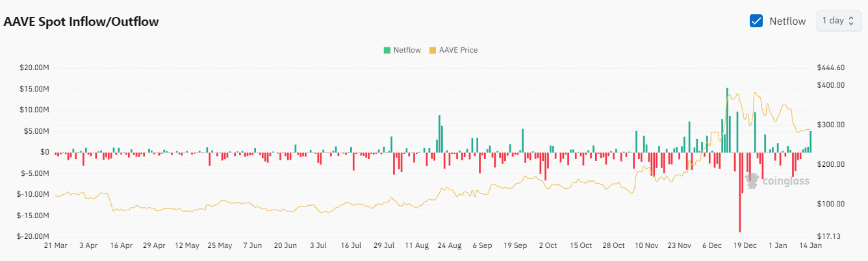Toggle the green Netflow legend swatch
This screenshot has width=868, height=261.
click(x=387, y=50)
